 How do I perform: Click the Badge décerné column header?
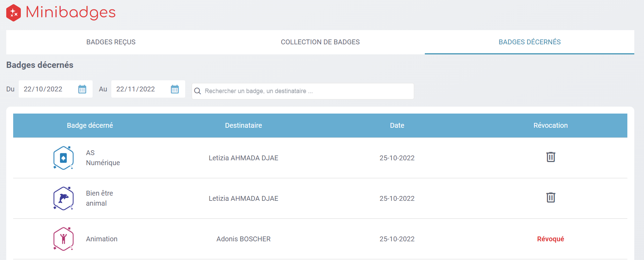90,125
